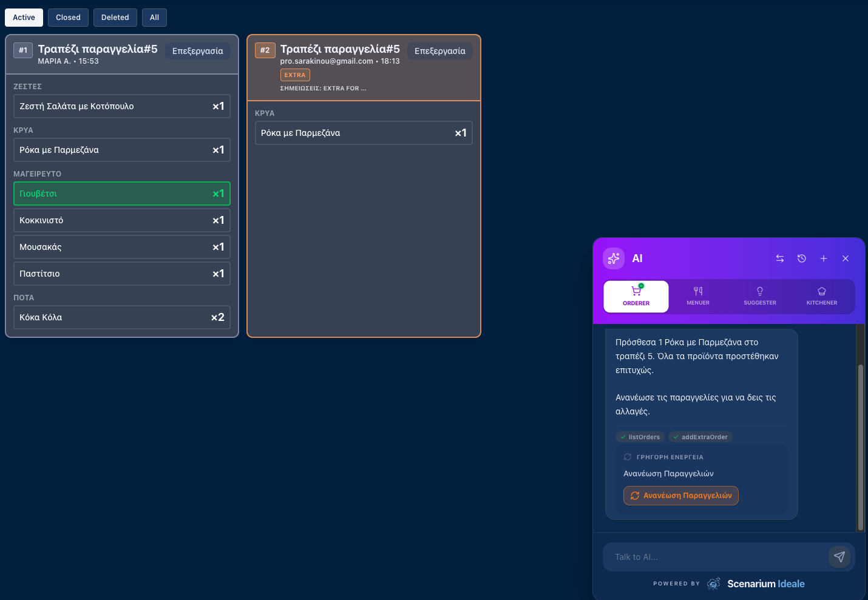
Task: Close the AI chat panel
Action: click(x=846, y=258)
